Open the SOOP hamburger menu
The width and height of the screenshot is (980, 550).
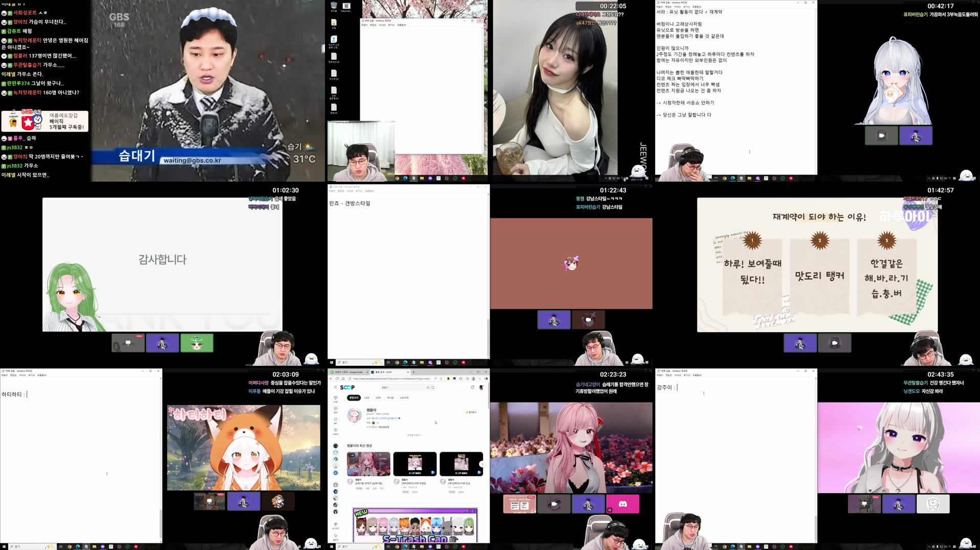click(x=336, y=387)
